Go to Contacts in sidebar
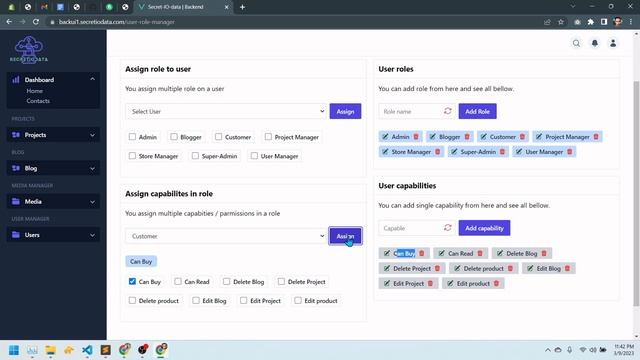This screenshot has height=360, width=640. tap(38, 101)
